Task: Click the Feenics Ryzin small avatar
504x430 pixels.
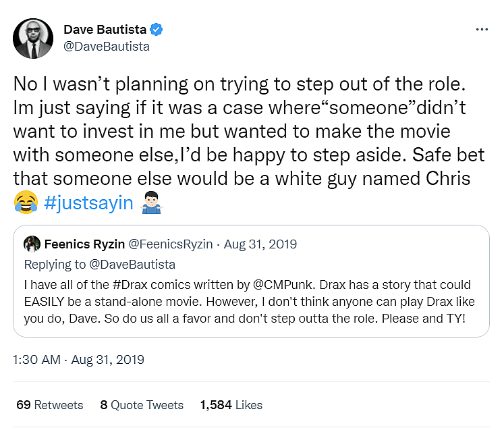Action: click(31, 244)
